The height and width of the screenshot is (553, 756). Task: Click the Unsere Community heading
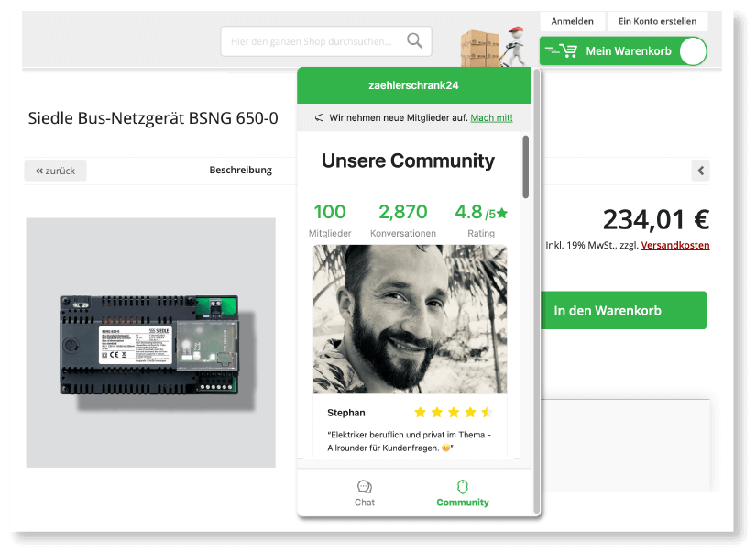pos(408,160)
